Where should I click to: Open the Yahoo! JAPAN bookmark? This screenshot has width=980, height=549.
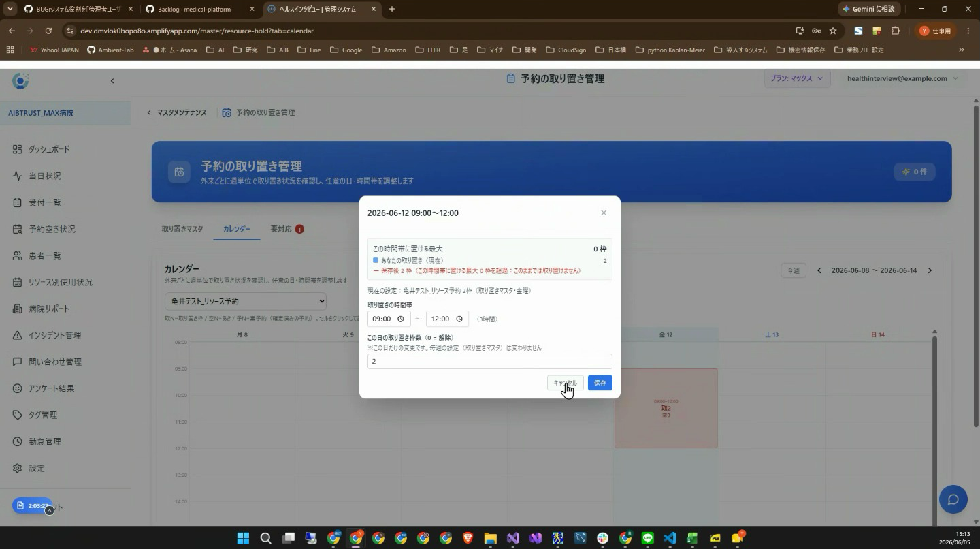click(54, 50)
